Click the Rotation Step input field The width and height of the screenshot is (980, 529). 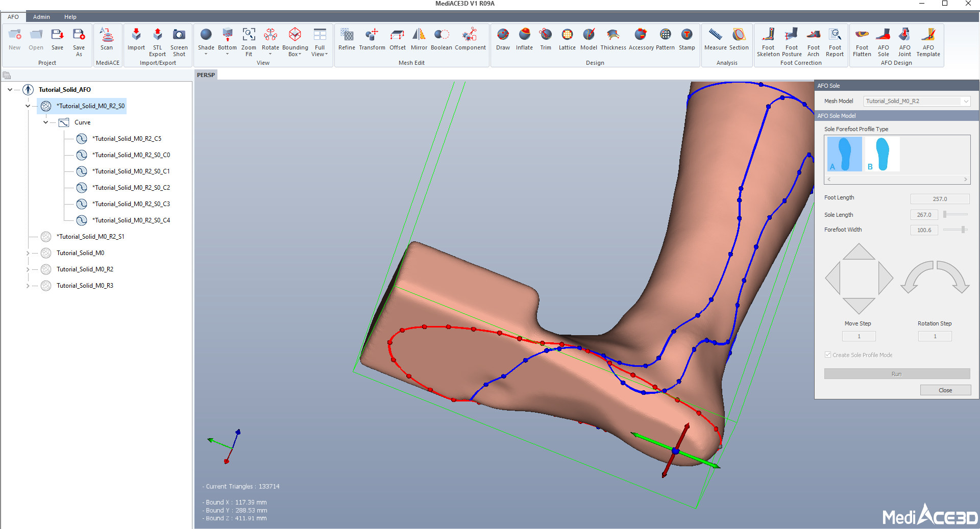pyautogui.click(x=935, y=336)
